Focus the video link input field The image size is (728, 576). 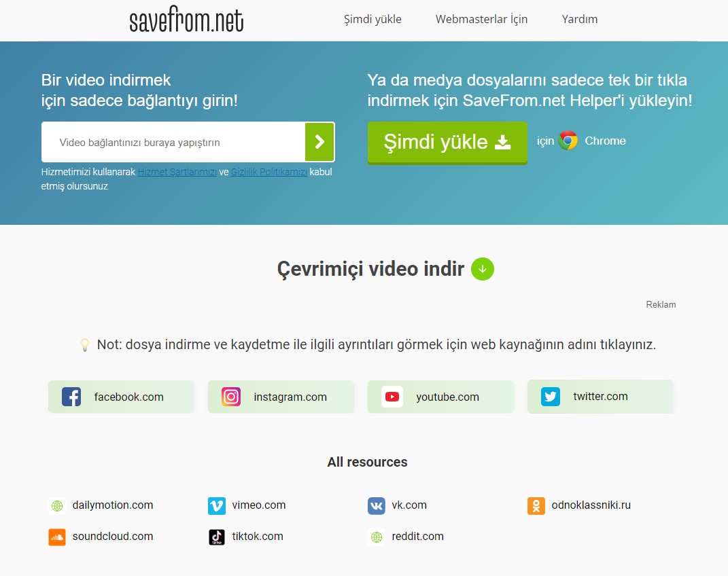pyautogui.click(x=173, y=143)
